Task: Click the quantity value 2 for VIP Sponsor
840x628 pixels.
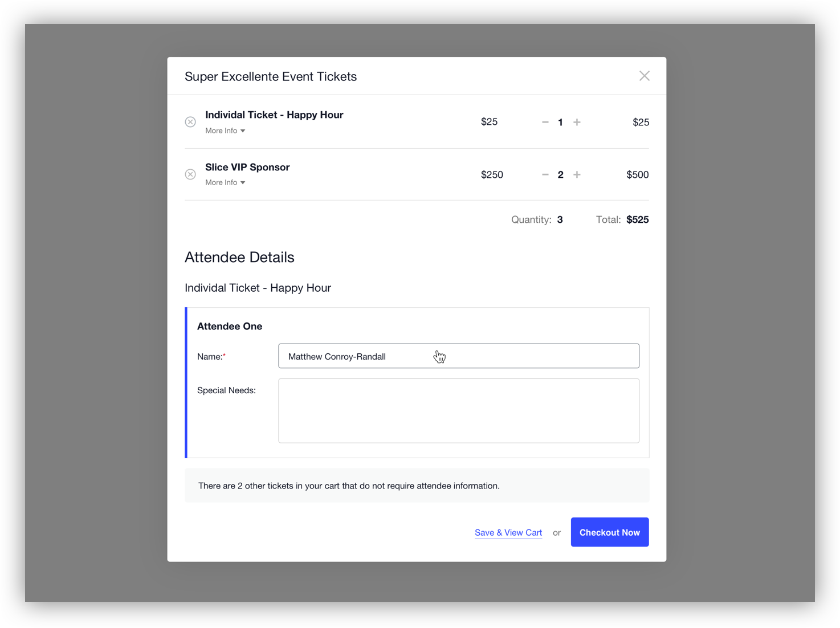Action: coord(560,175)
